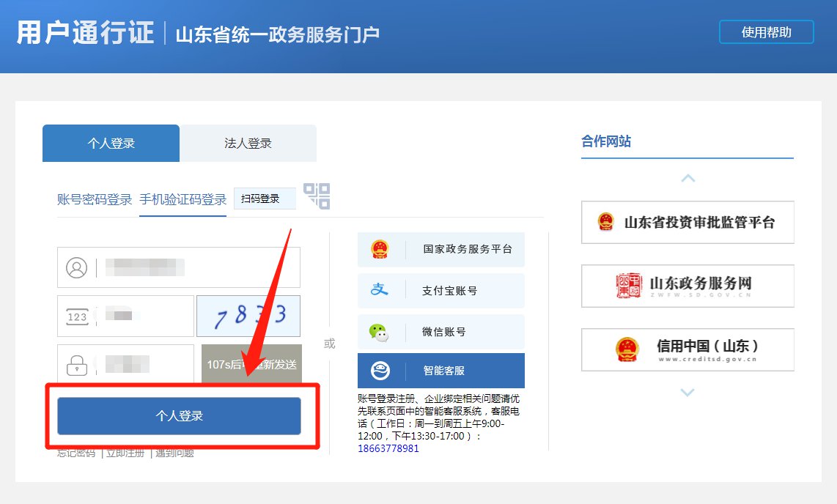Image resolution: width=837 pixels, height=504 pixels.
Task: Select 账号密码登录 login method
Action: pyautogui.click(x=95, y=199)
